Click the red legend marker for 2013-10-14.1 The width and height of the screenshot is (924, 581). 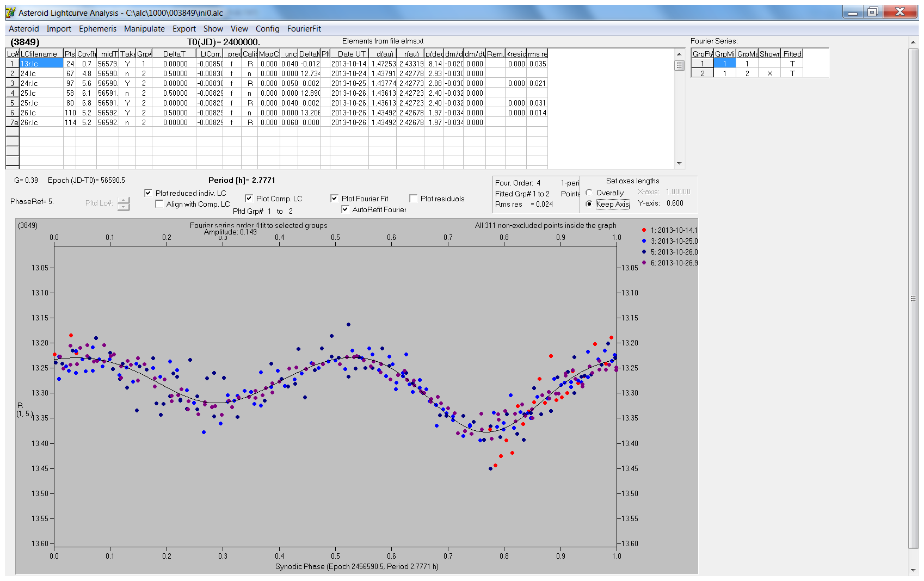pos(644,230)
